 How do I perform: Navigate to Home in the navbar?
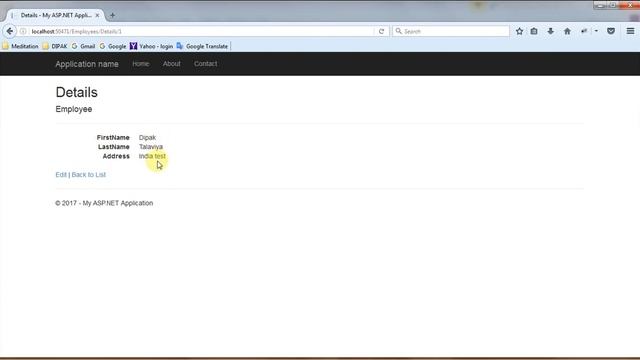click(141, 64)
